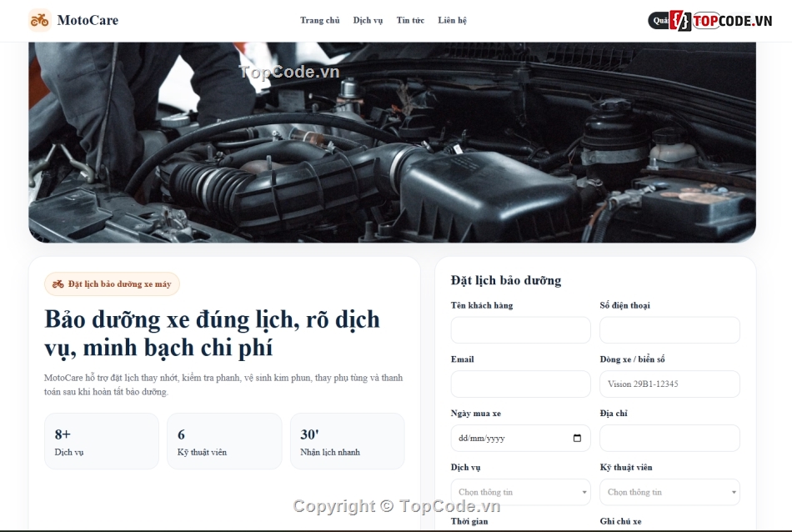Expand the Kỹ thuật viên dropdown
This screenshot has width=792, height=532.
coord(669,492)
